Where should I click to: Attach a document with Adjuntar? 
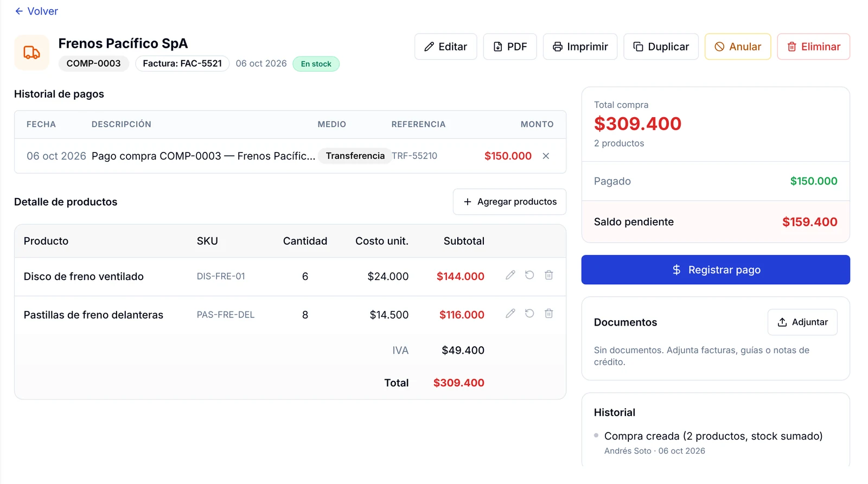click(x=802, y=322)
